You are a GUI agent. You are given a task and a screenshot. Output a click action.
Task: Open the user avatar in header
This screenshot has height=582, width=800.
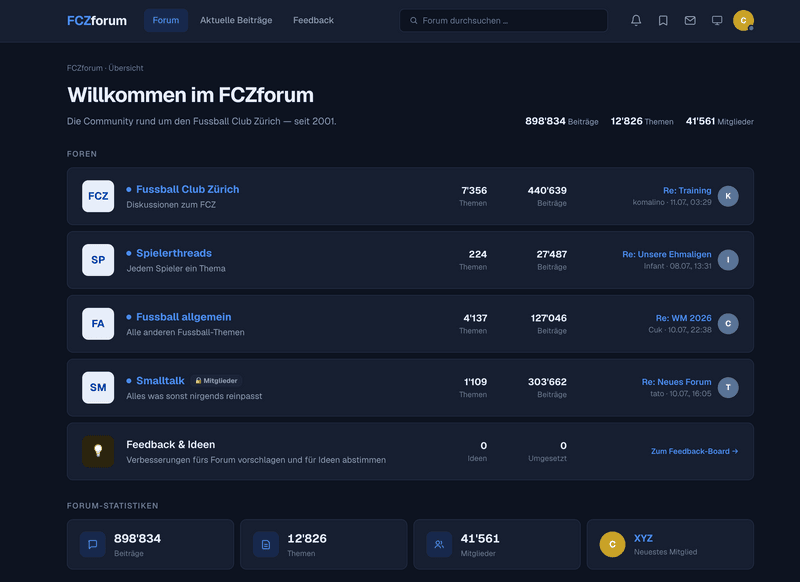point(743,20)
